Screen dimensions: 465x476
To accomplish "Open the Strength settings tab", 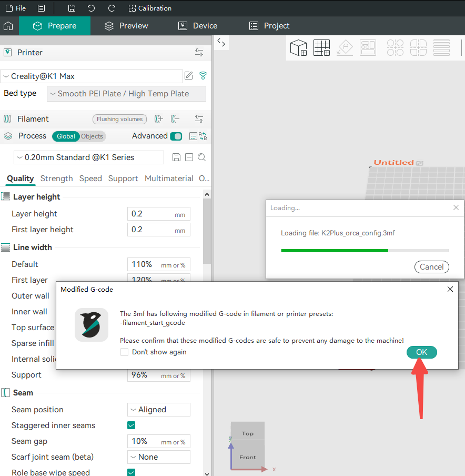I will 56,178.
